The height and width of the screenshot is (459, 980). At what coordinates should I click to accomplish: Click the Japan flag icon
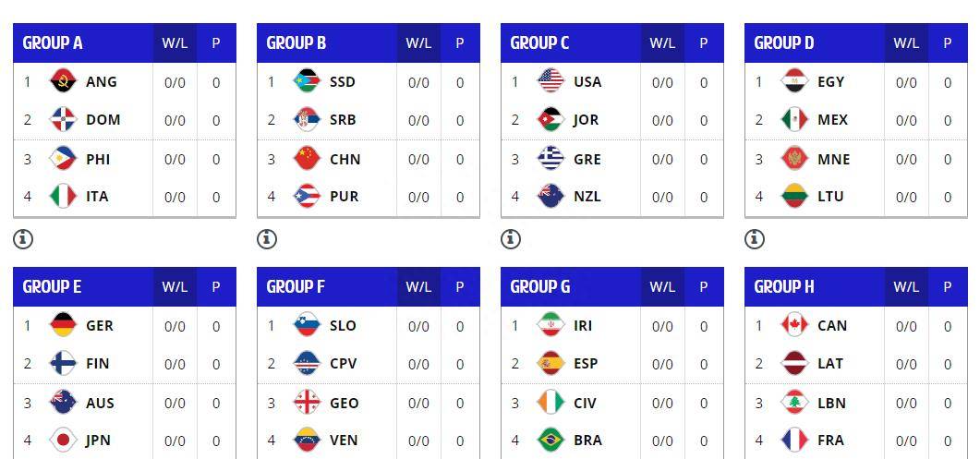(63, 440)
